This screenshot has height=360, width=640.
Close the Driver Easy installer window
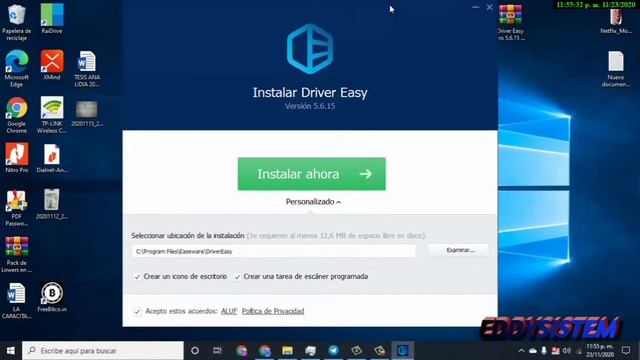[489, 7]
